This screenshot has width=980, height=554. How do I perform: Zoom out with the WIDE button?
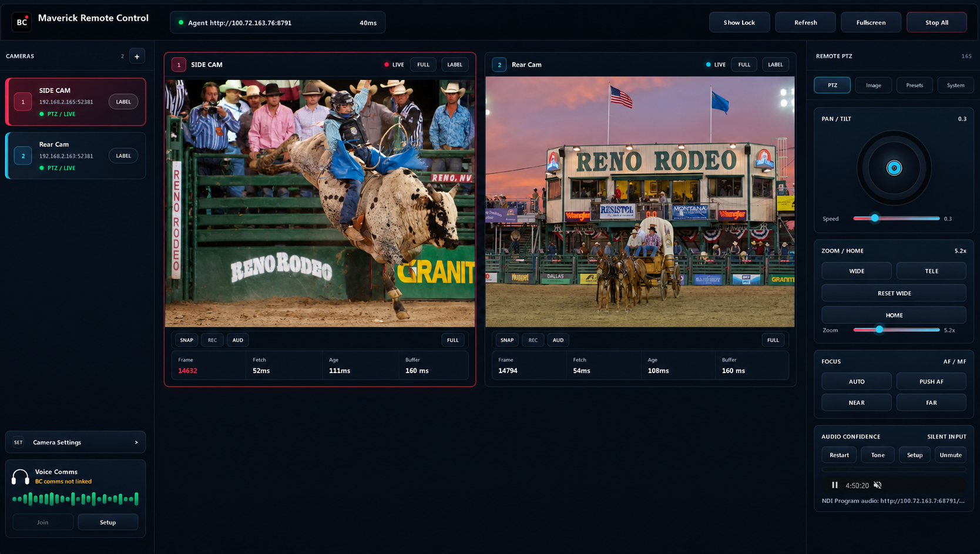(857, 271)
